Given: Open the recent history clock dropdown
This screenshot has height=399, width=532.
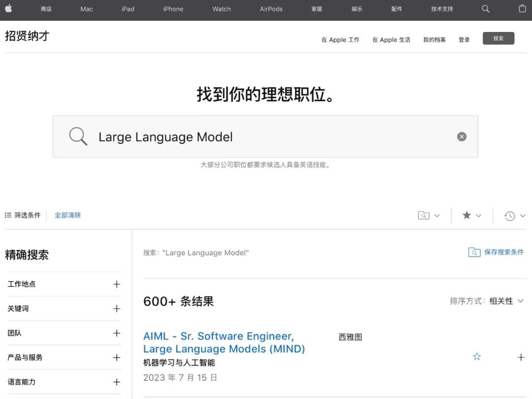Looking at the screenshot, I should click(515, 215).
